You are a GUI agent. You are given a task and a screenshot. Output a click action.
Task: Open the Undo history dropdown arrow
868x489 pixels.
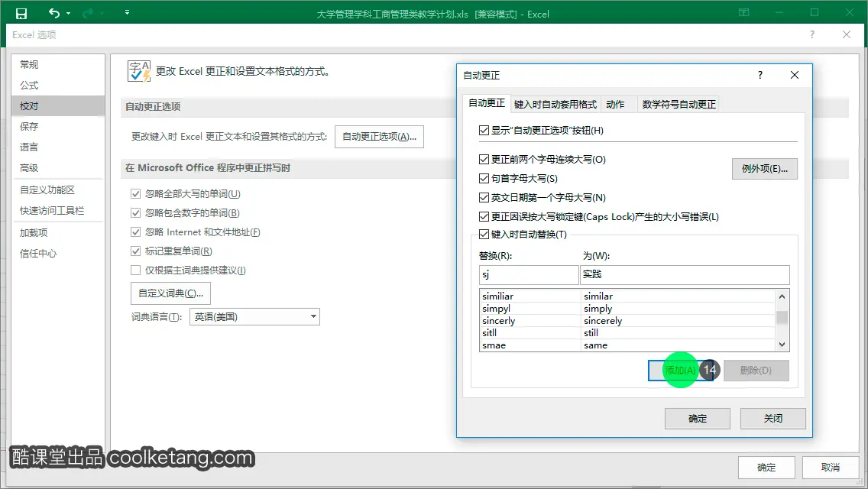[69, 13]
